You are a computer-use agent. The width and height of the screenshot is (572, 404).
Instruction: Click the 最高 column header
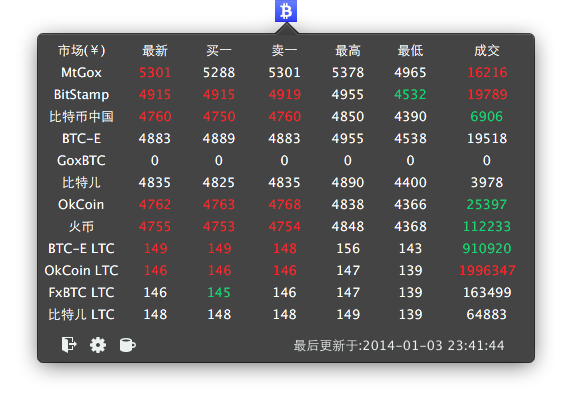click(x=348, y=50)
